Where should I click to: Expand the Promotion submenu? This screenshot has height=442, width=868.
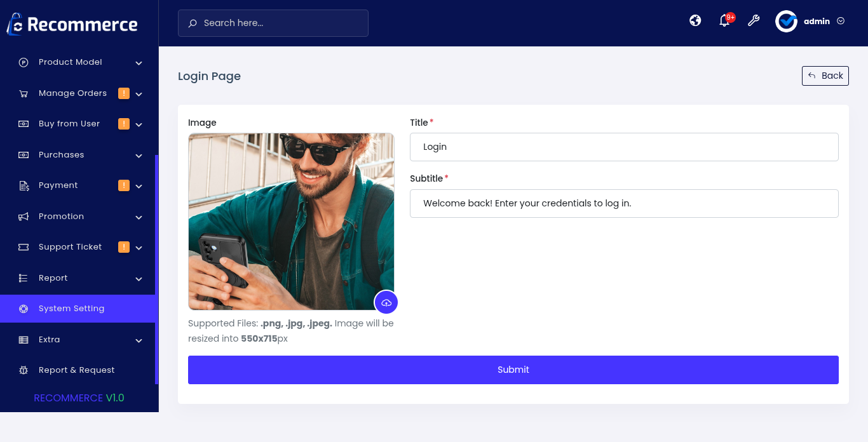click(78, 217)
